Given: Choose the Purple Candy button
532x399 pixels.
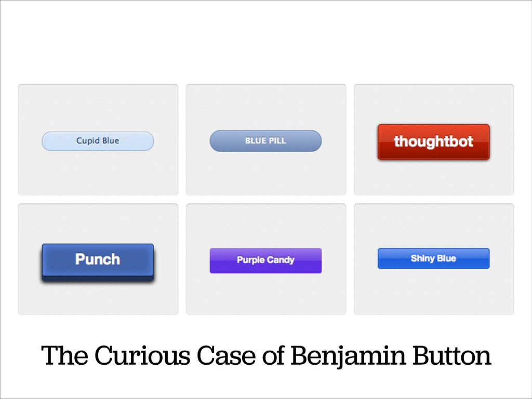Looking at the screenshot, I should [x=265, y=261].
